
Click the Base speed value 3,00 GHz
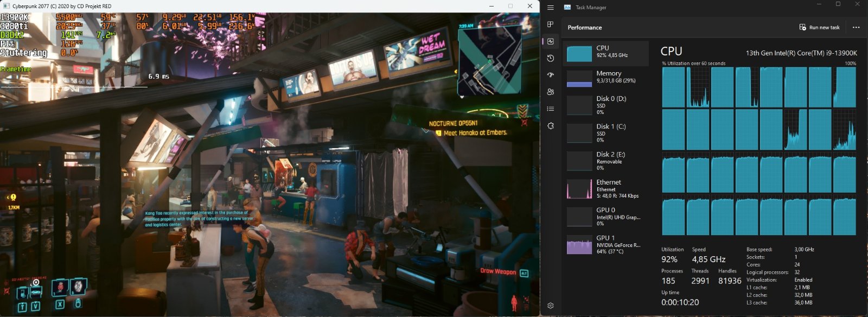coord(804,250)
